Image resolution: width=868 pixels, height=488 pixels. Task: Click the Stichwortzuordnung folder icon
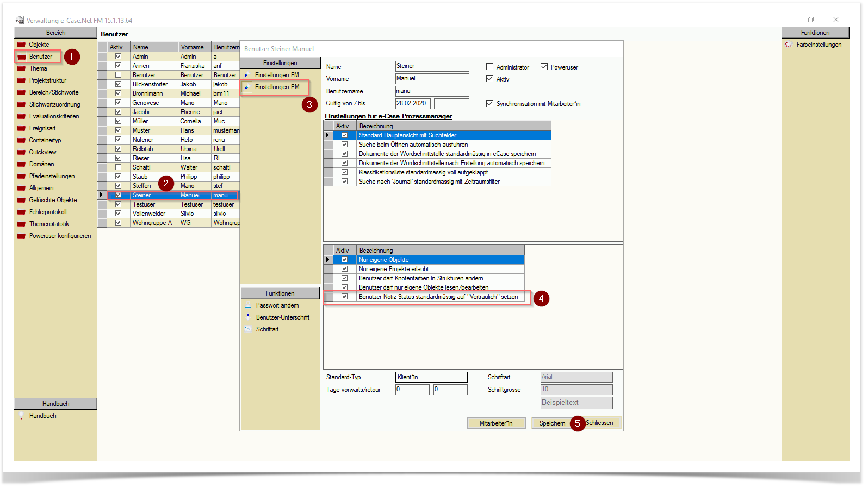tap(21, 104)
